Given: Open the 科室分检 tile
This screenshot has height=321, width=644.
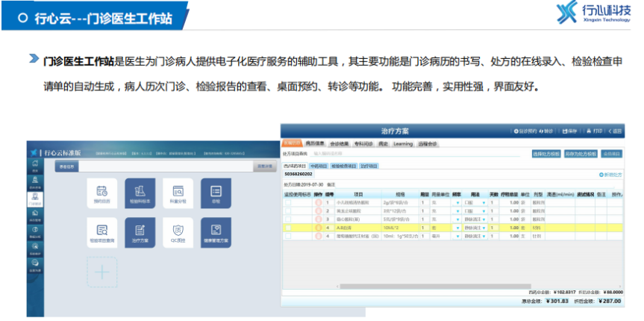Looking at the screenshot, I should tap(178, 193).
